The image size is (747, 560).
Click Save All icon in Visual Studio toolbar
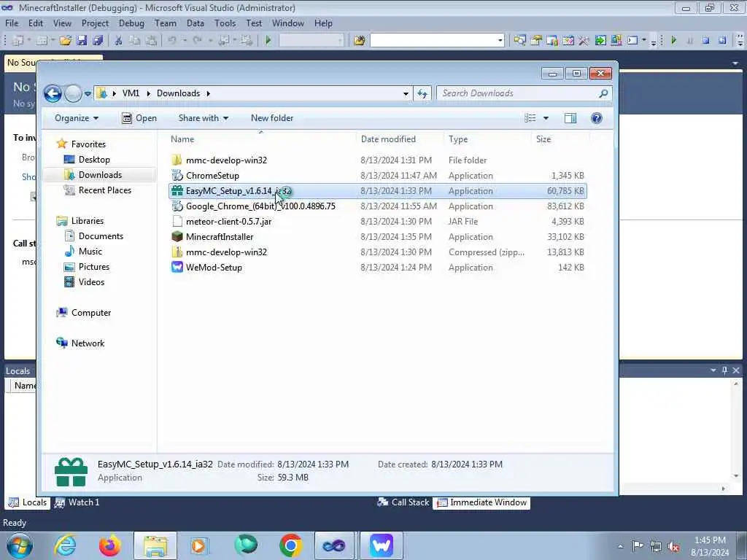(98, 41)
